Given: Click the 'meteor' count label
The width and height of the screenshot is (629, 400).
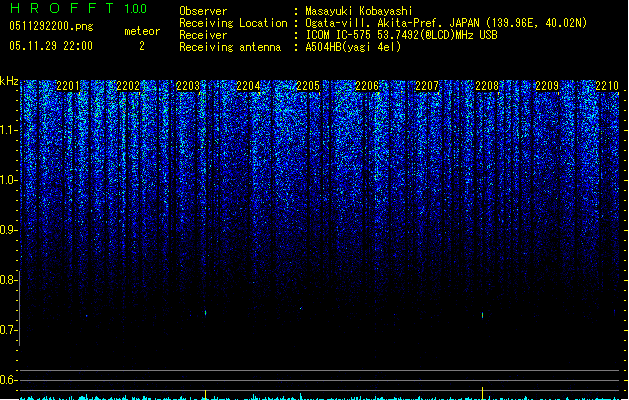Looking at the screenshot, I should click(142, 31).
